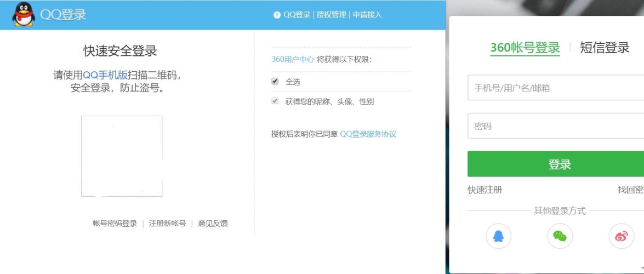Click the 快速安全登录 heading
This screenshot has width=644, height=274.
121,52
